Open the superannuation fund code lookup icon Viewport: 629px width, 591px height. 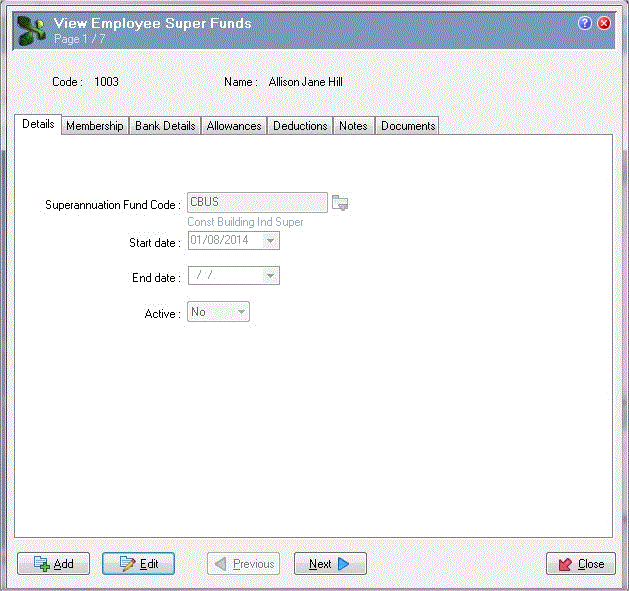(x=341, y=203)
